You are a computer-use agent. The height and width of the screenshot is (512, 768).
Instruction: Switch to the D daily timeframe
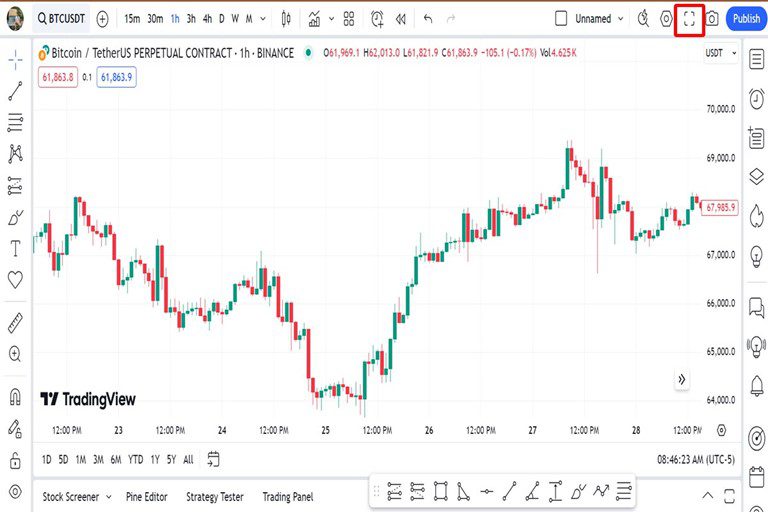(221, 19)
